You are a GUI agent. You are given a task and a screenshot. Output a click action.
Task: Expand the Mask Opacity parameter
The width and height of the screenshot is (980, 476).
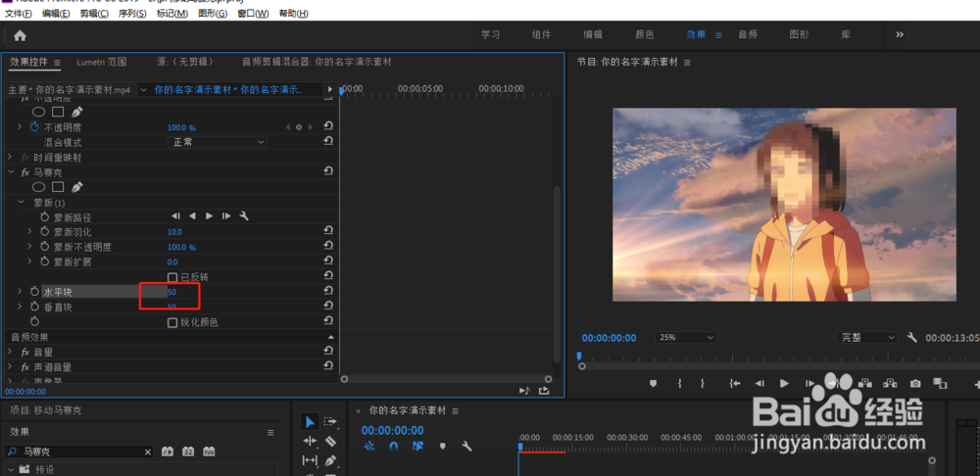(29, 247)
